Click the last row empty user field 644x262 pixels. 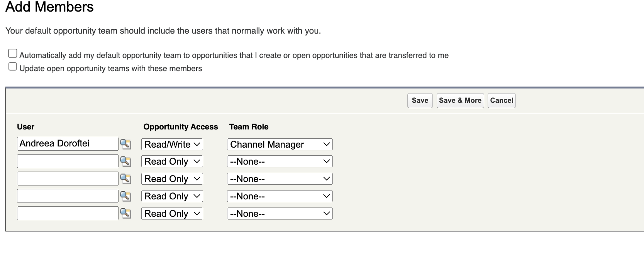coord(68,213)
